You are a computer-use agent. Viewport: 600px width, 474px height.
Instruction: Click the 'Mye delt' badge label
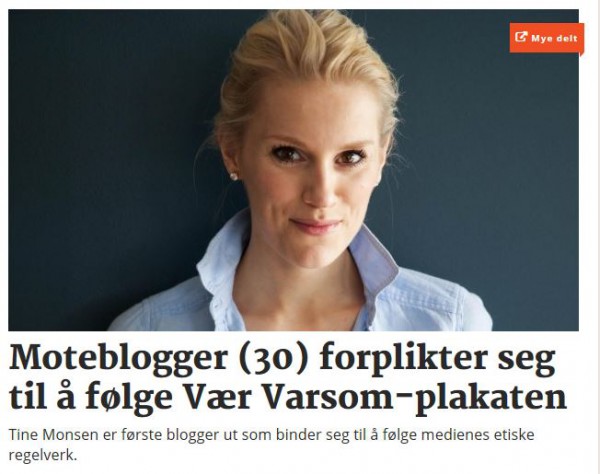point(554,38)
